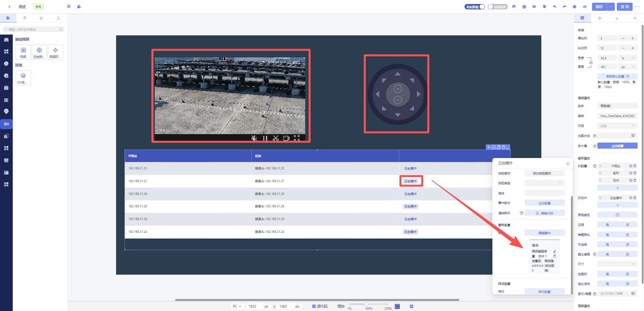
Task: Click 样式配置 button in popup
Action: (x=544, y=292)
